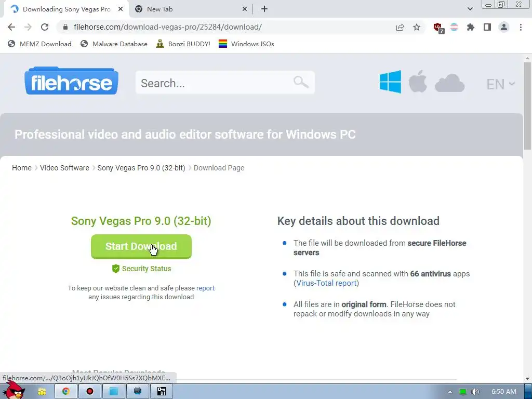Click the scrollbar down arrow

point(528,378)
